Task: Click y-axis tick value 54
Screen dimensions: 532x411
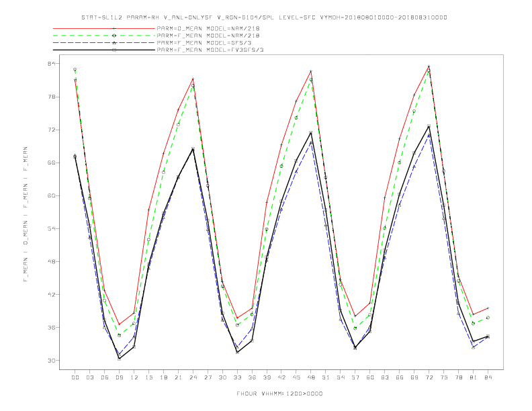Action: (x=52, y=228)
